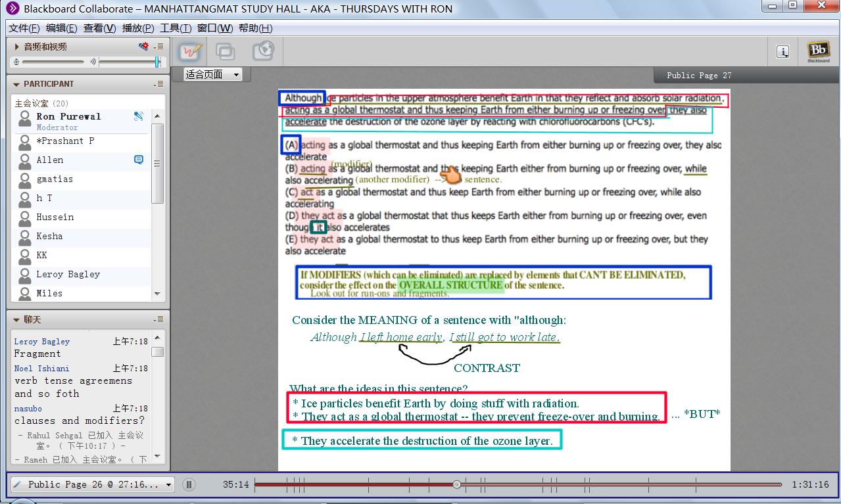This screenshot has width=841, height=504.
Task: Click the speaker volume icon
Action: [x=93, y=61]
